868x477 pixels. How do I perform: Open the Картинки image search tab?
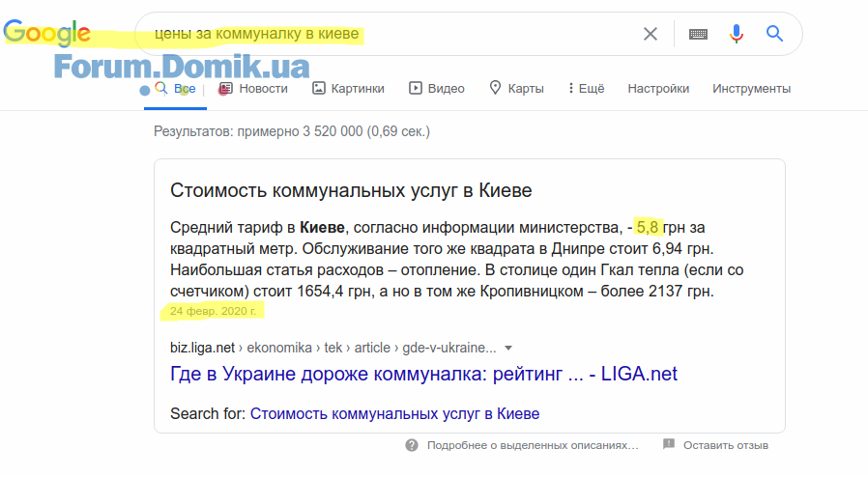pos(348,89)
